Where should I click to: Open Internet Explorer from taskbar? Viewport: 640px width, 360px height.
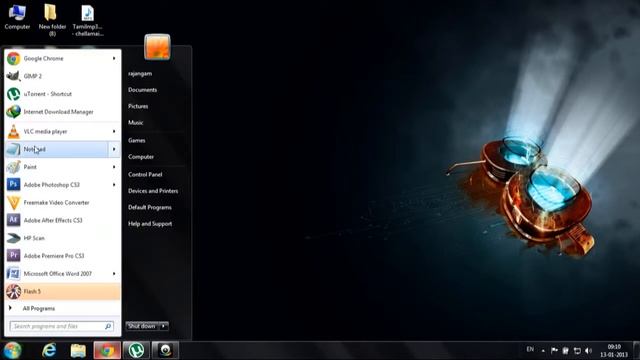(49, 351)
